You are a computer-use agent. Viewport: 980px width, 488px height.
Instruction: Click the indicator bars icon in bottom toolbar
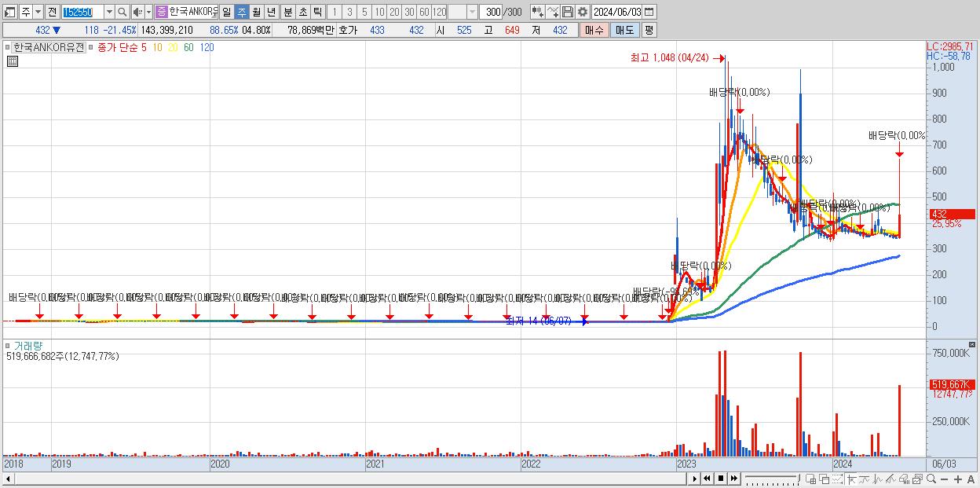[904, 479]
